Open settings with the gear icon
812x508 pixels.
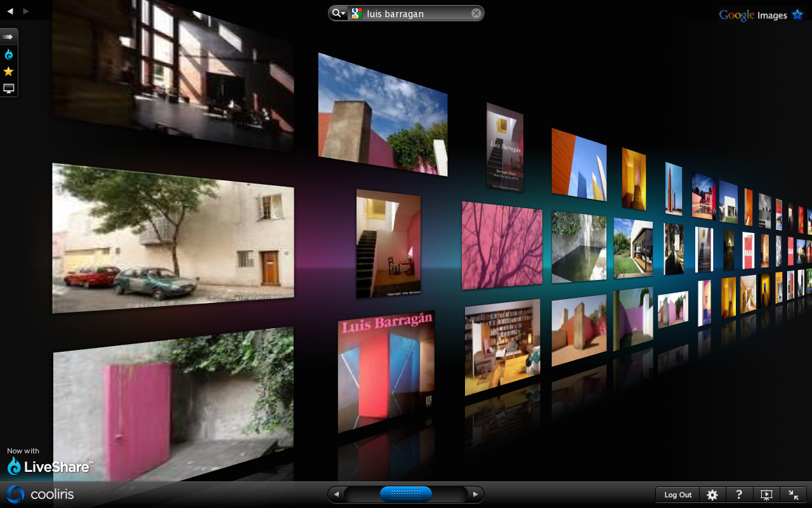(712, 495)
